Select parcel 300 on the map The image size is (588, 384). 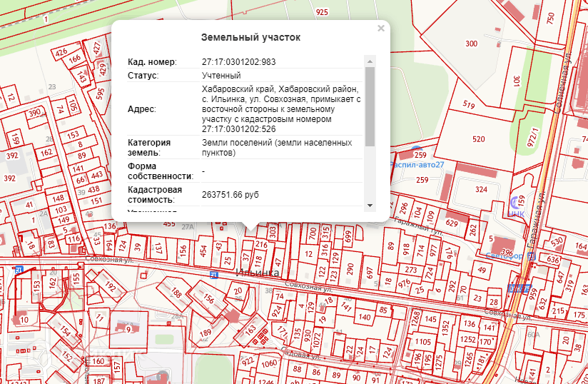tap(471, 44)
